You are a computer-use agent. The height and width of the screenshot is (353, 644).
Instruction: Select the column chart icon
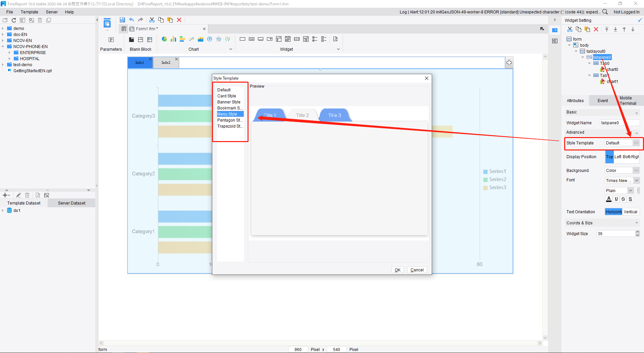pyautogui.click(x=173, y=39)
